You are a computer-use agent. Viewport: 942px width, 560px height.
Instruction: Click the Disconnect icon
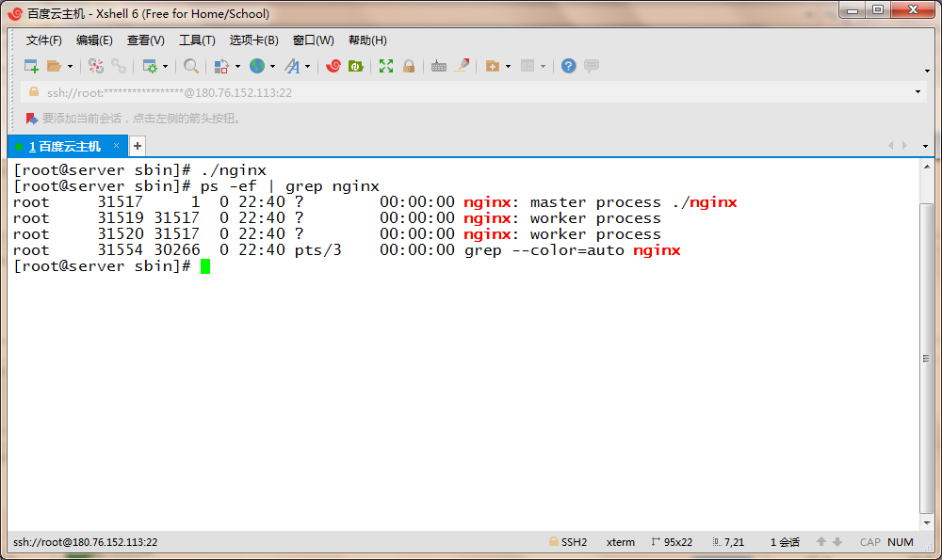95,66
